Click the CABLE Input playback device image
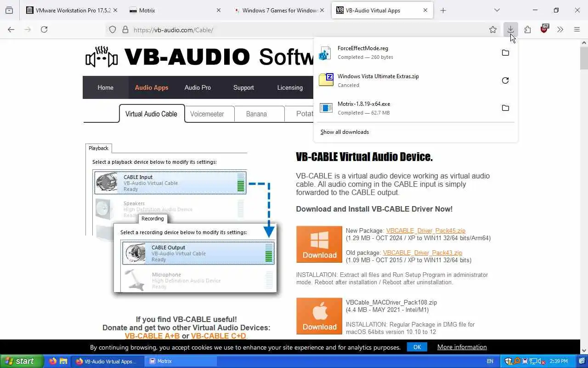 [107, 183]
